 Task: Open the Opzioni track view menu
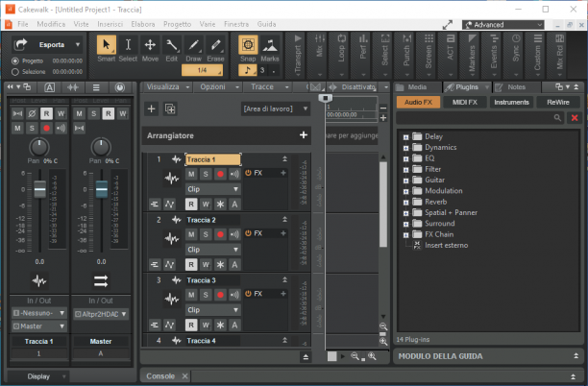[x=218, y=87]
